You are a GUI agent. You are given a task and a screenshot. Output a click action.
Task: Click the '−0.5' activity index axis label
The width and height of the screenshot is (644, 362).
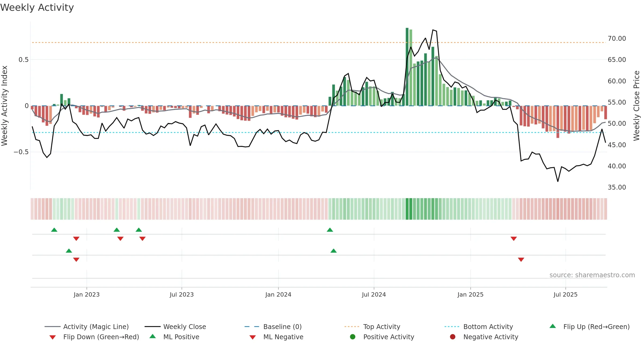click(21, 152)
